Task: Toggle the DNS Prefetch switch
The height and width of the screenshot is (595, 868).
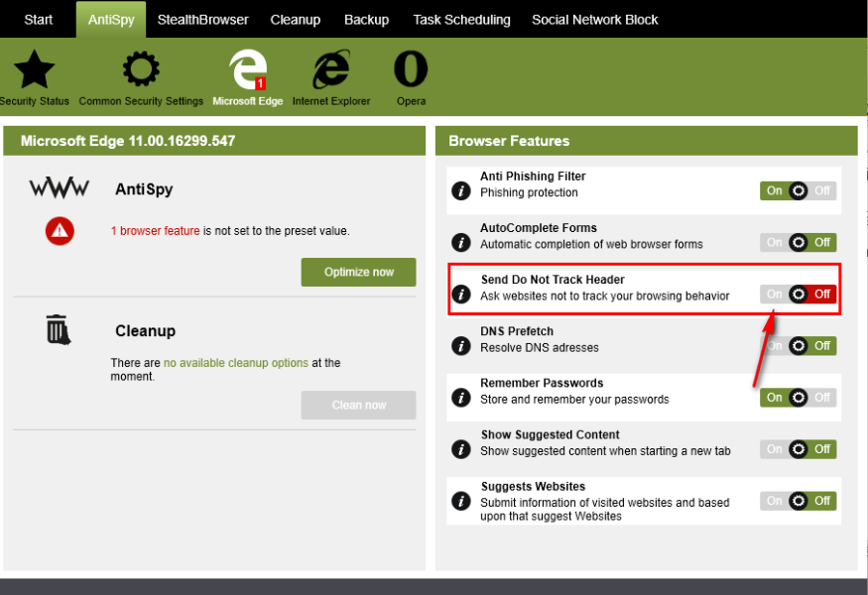Action: (798, 346)
